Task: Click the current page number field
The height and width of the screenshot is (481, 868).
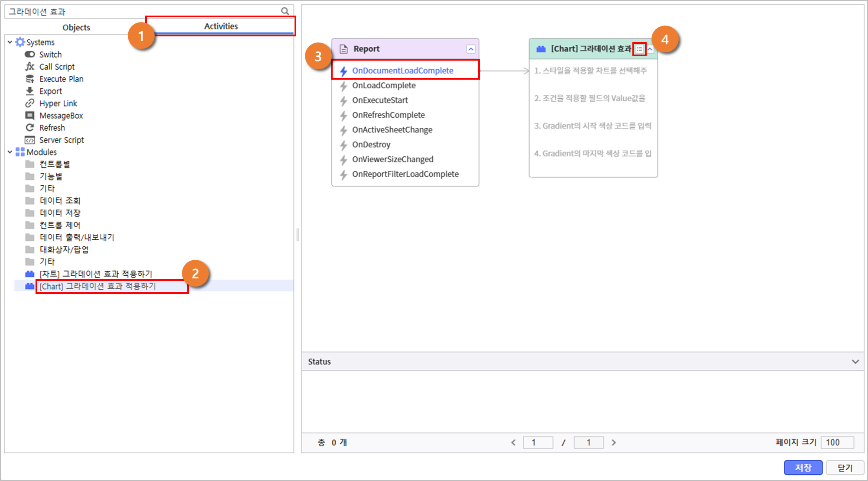Action: click(x=538, y=442)
